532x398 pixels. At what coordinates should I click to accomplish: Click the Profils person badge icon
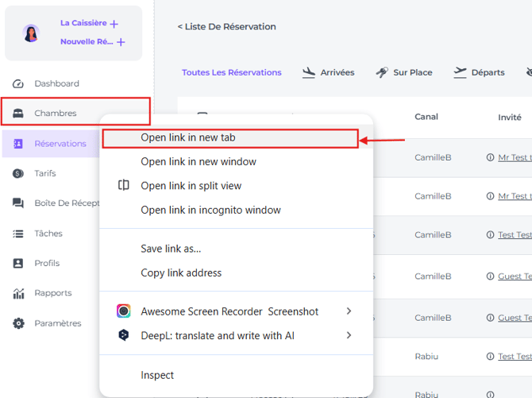[x=18, y=263]
